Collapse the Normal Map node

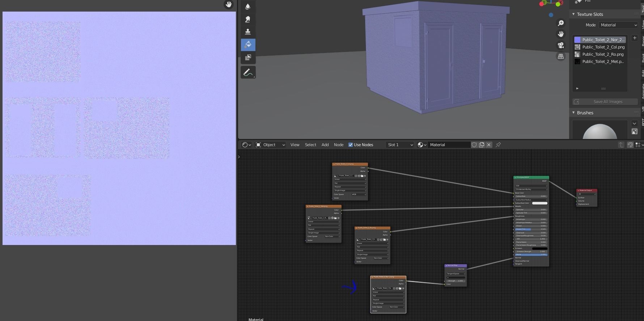pos(446,266)
